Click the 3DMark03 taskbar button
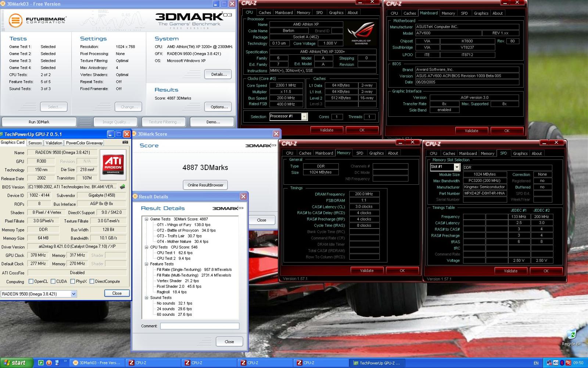The height and width of the screenshot is (368, 588). pos(97,363)
